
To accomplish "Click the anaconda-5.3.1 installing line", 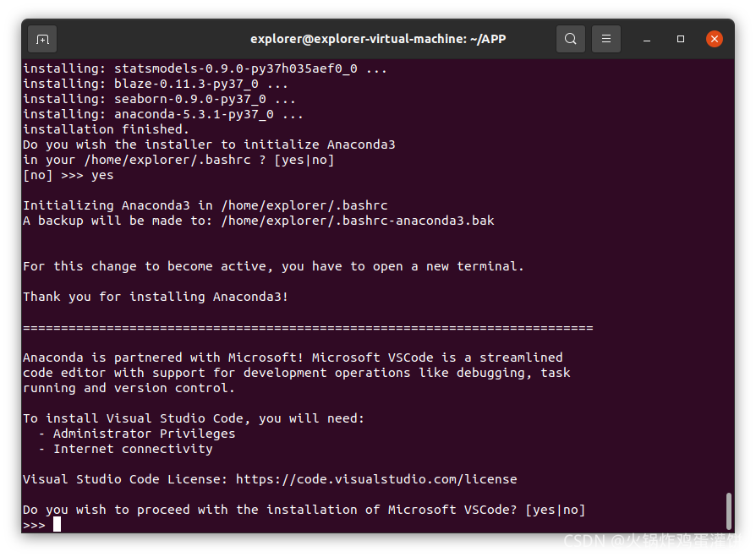I will (x=163, y=114).
